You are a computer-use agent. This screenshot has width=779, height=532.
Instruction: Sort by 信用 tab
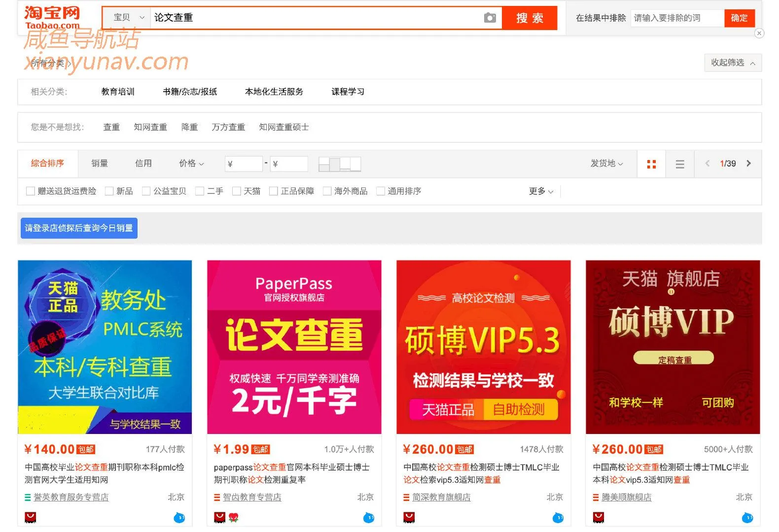point(143,164)
